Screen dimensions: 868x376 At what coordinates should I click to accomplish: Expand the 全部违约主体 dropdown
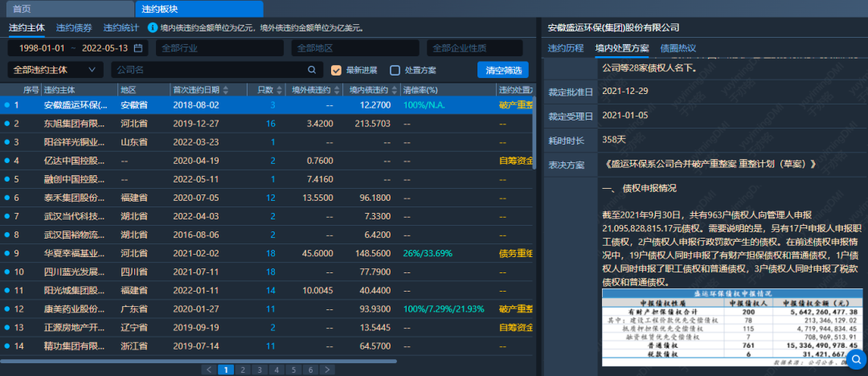point(55,70)
